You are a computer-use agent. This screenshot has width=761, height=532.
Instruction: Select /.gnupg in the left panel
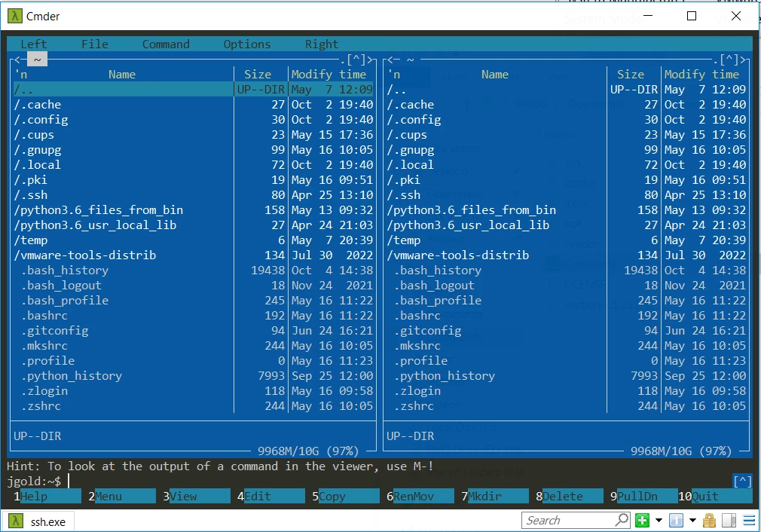(x=193, y=149)
